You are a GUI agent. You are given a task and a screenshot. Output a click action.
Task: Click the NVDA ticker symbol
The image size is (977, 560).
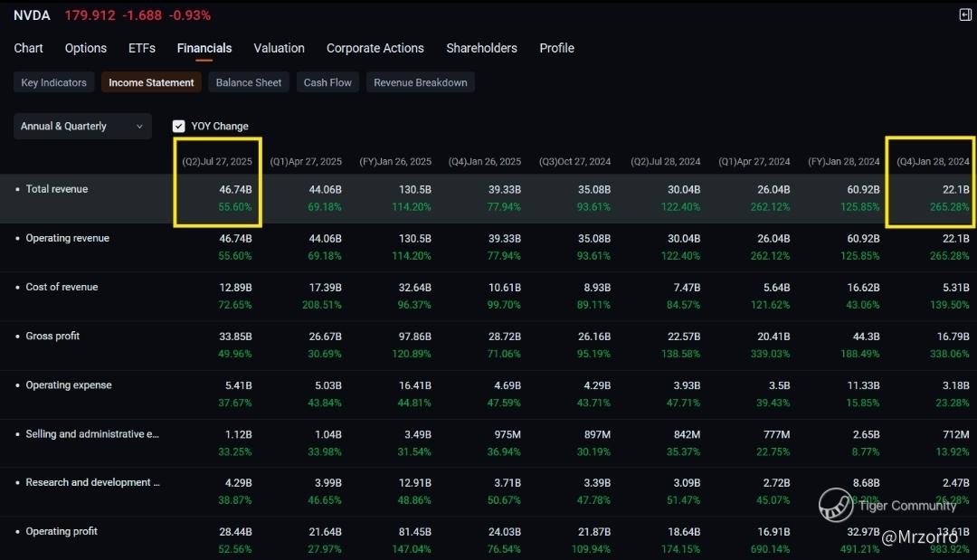32,15
